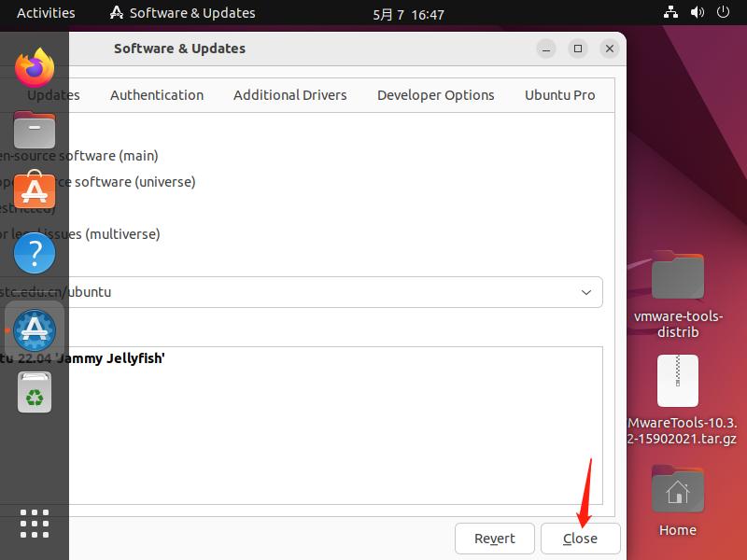Select Software & Updates dock icon
747x560 pixels.
pyautogui.click(x=35, y=330)
